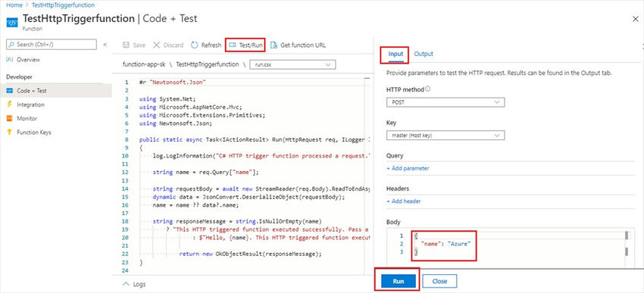Open the Test/Run panel
This screenshot has height=293, width=644.
tap(245, 45)
